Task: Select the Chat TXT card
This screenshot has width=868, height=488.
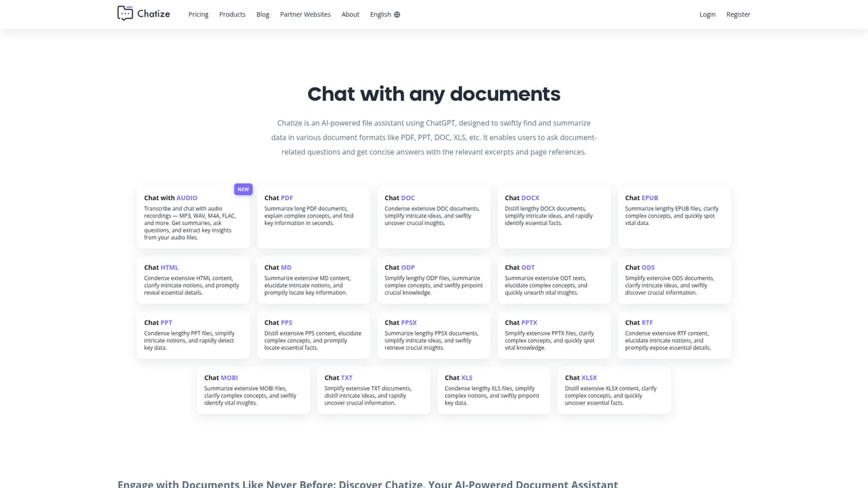Action: click(x=374, y=390)
